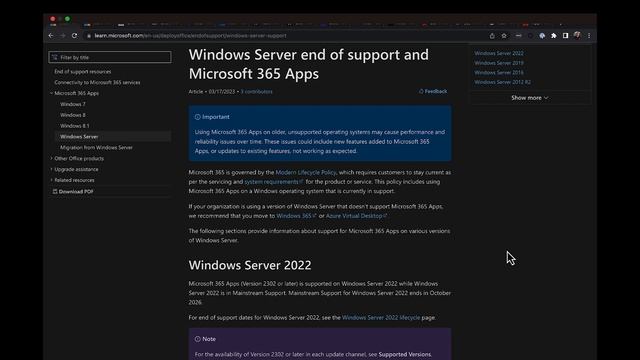This screenshot has height=360, width=640.
Task: Open Modern Lifecycle Policy link
Action: click(306, 172)
